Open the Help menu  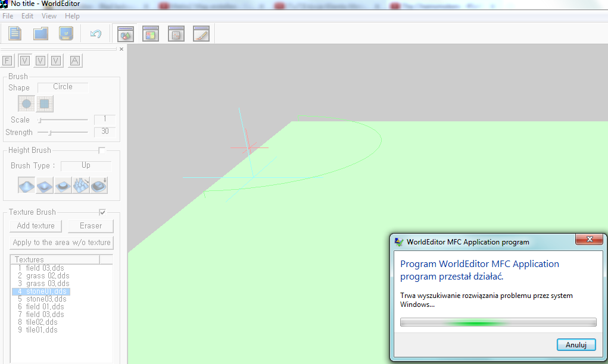[x=72, y=16]
